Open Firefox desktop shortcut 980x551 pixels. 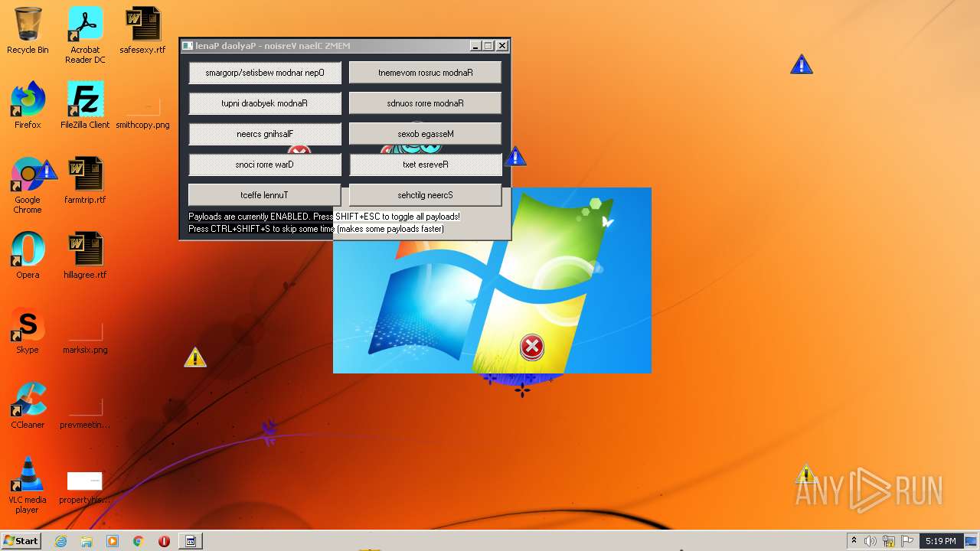click(28, 105)
